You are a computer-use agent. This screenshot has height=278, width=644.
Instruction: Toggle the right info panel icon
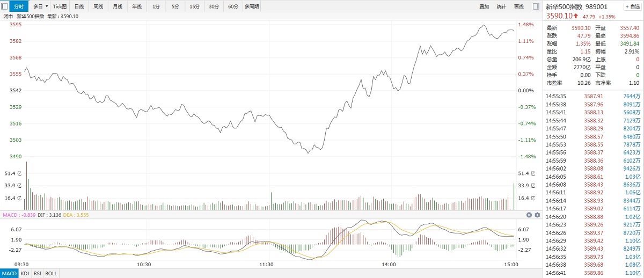pyautogui.click(x=535, y=6)
